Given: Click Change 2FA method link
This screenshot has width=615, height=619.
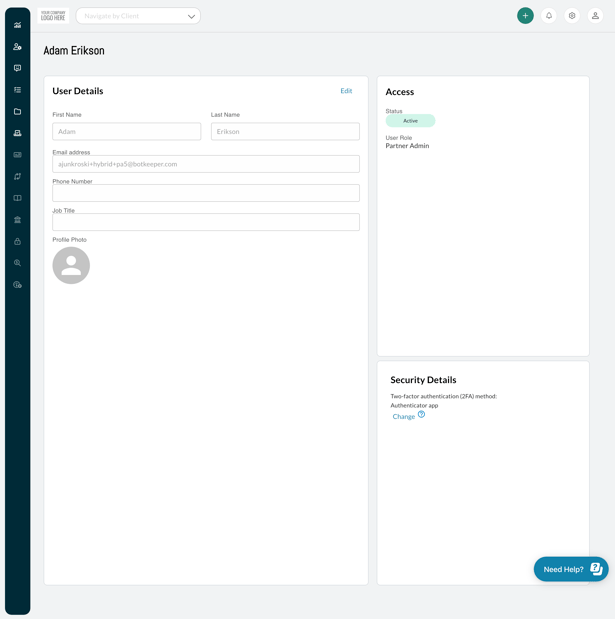Looking at the screenshot, I should click(403, 416).
